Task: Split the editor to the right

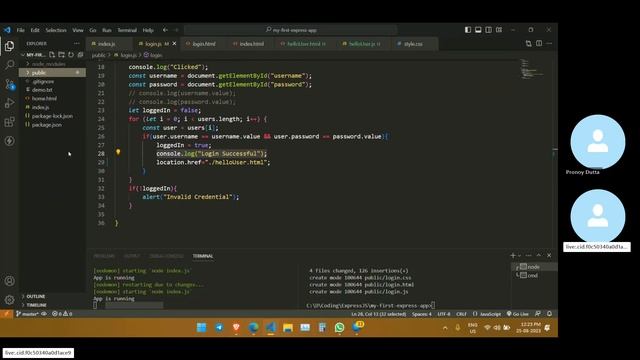Action: (539, 43)
